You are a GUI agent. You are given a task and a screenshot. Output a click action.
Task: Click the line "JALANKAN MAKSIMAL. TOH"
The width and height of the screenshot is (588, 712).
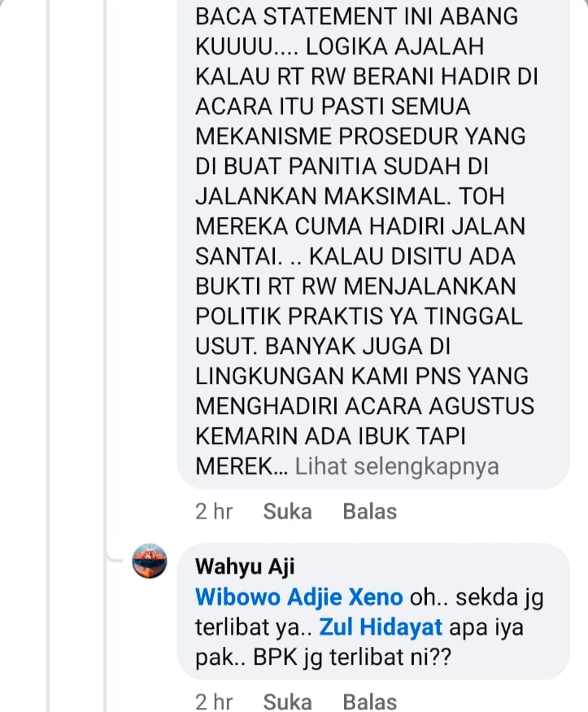tap(350, 197)
